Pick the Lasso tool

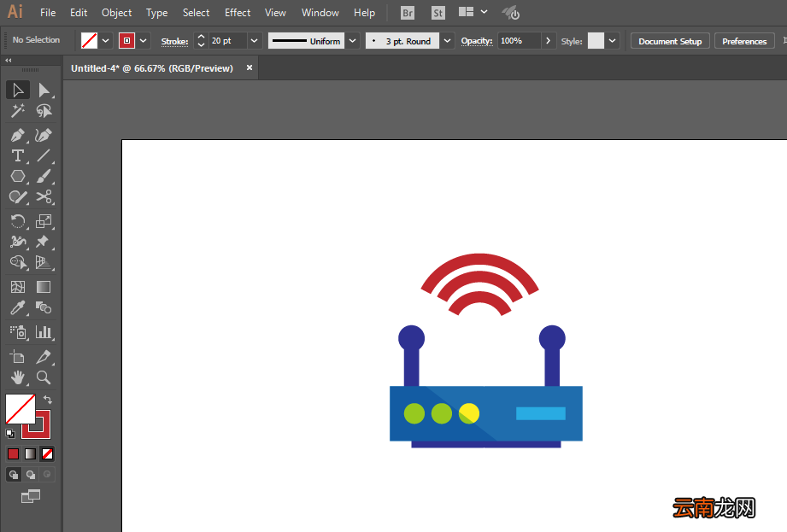pos(44,111)
